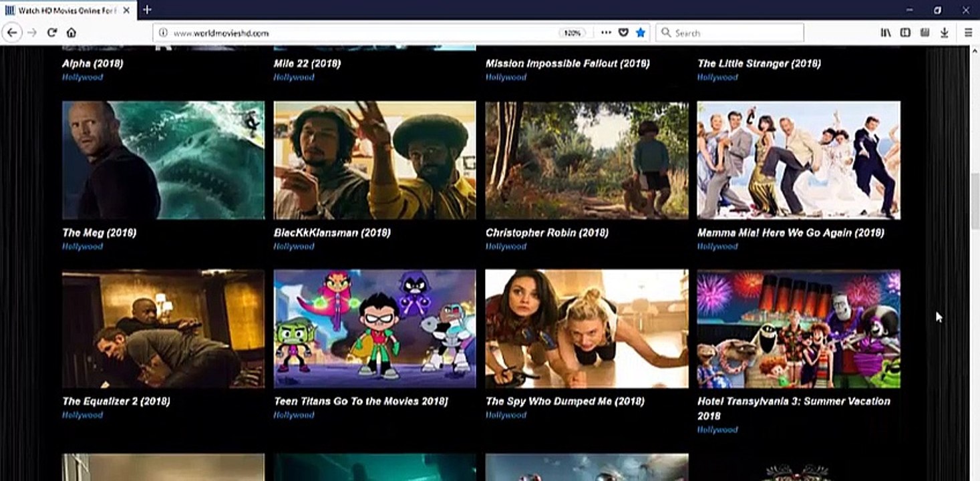Click the Hollywood tag under Christopher Robin
Screen dimensions: 980x481
click(x=506, y=246)
